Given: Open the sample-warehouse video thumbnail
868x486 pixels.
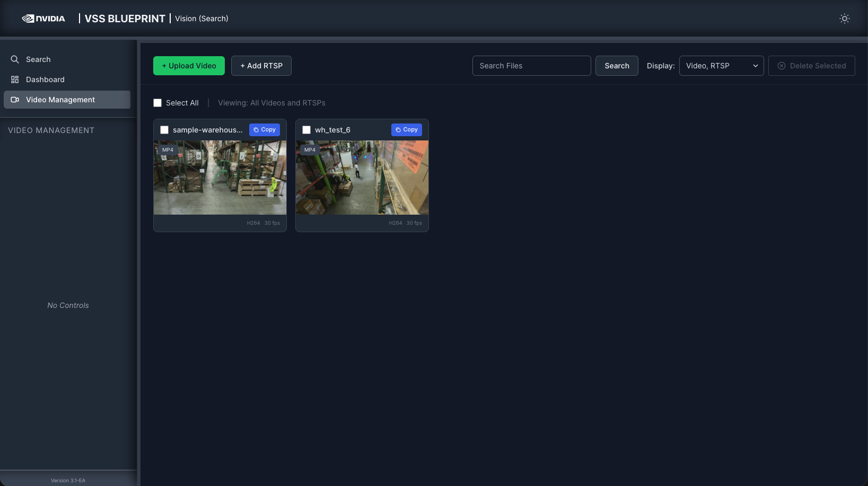Looking at the screenshot, I should tap(220, 178).
